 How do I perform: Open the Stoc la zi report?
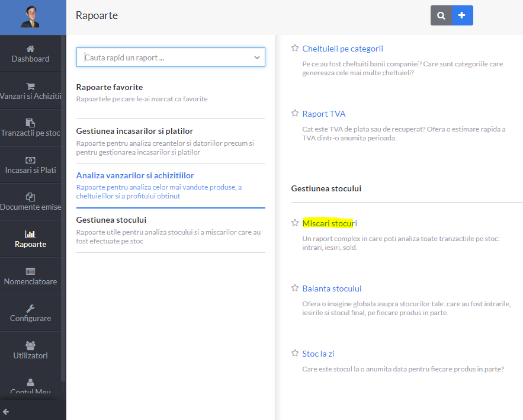[x=318, y=354]
